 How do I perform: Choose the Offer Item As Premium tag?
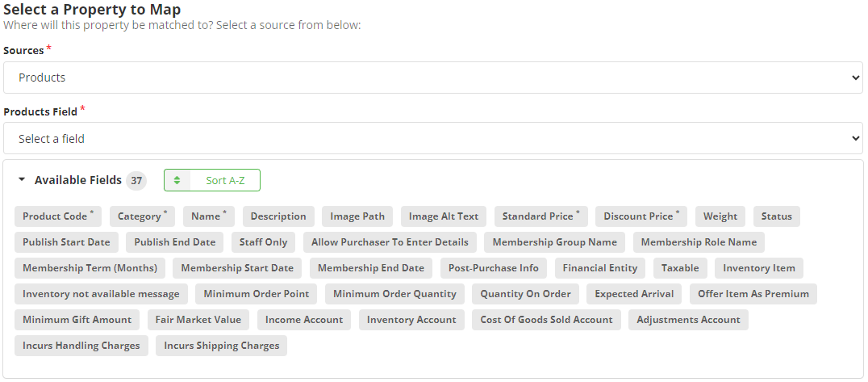pyautogui.click(x=753, y=294)
